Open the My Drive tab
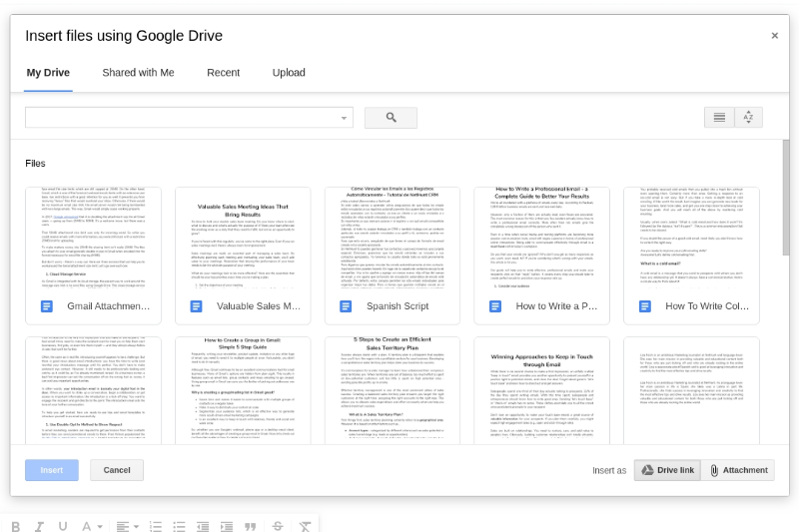Viewport: 799px width, 532px height. point(48,73)
